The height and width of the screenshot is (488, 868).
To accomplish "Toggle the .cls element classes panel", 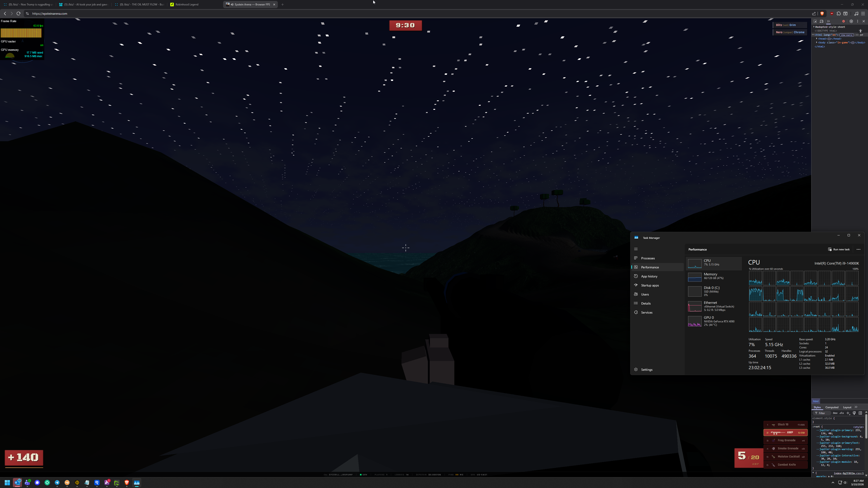I will [841, 413].
